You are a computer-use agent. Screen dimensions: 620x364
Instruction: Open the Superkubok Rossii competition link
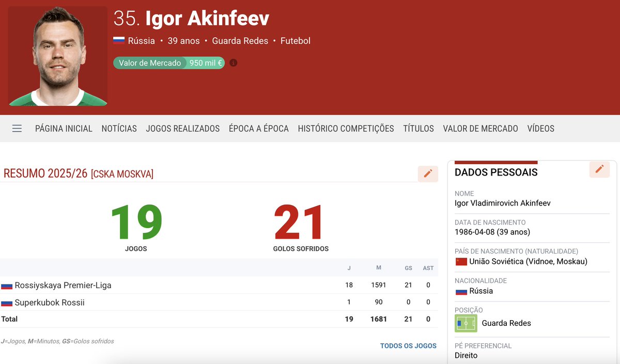coord(50,303)
